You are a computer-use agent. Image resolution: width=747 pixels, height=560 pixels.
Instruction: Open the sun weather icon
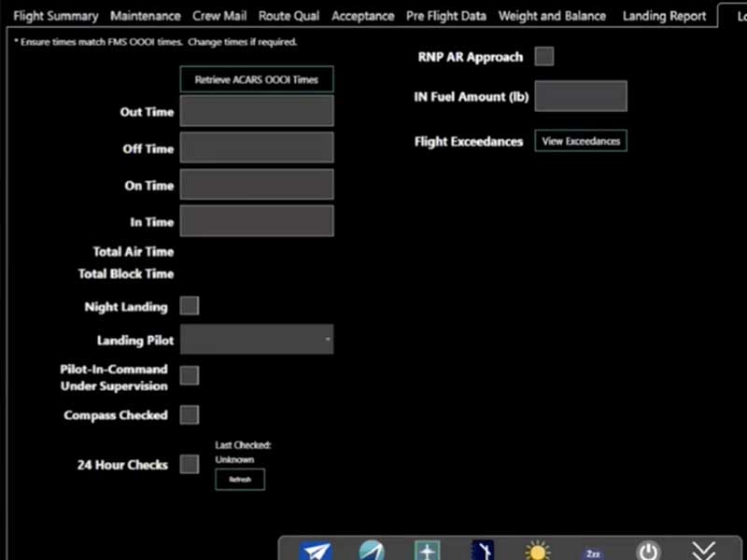(538, 551)
